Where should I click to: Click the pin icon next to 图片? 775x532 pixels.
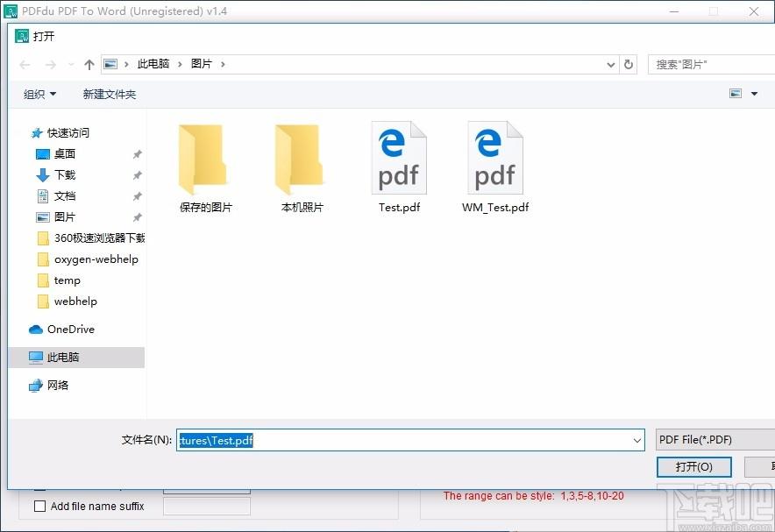pyautogui.click(x=138, y=217)
